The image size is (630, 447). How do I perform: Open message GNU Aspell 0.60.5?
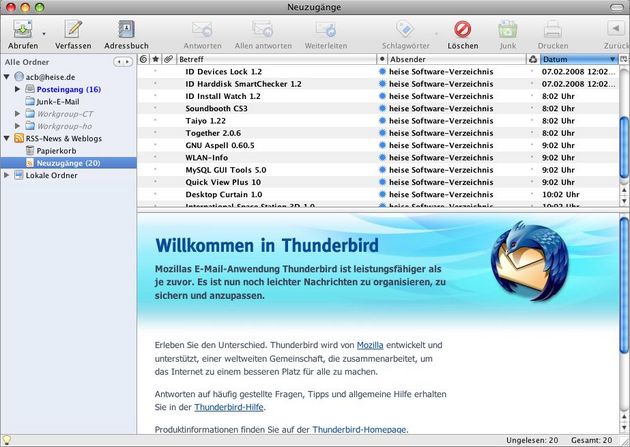point(220,145)
